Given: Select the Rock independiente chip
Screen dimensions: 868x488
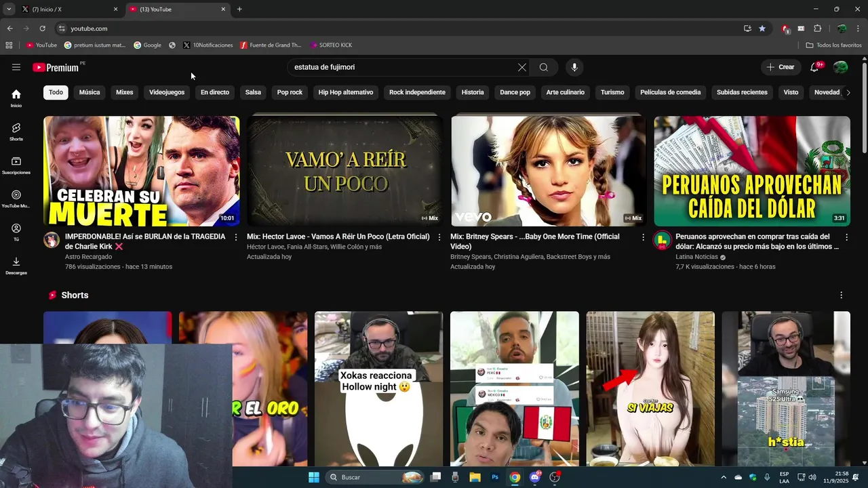Looking at the screenshot, I should click(x=417, y=92).
